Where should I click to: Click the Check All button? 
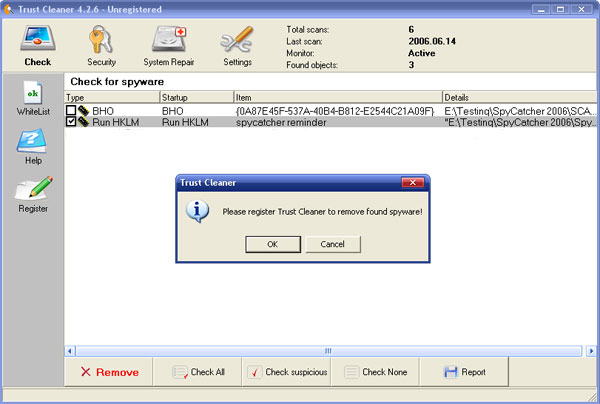click(197, 372)
